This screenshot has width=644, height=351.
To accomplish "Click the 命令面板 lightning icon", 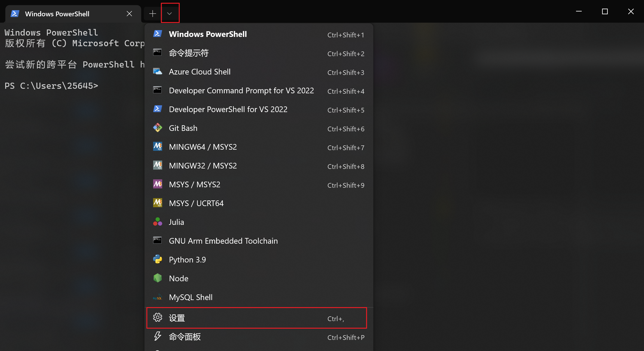I will [x=157, y=337].
